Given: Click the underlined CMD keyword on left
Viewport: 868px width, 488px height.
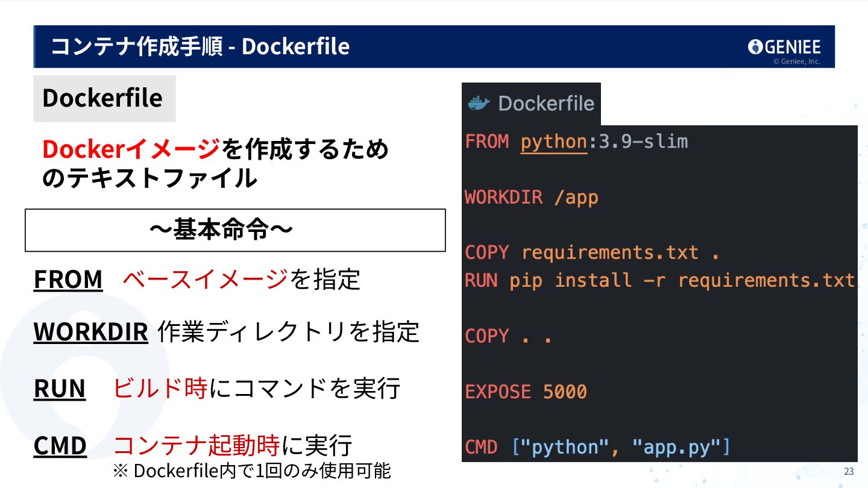Looking at the screenshot, I should click(60, 446).
